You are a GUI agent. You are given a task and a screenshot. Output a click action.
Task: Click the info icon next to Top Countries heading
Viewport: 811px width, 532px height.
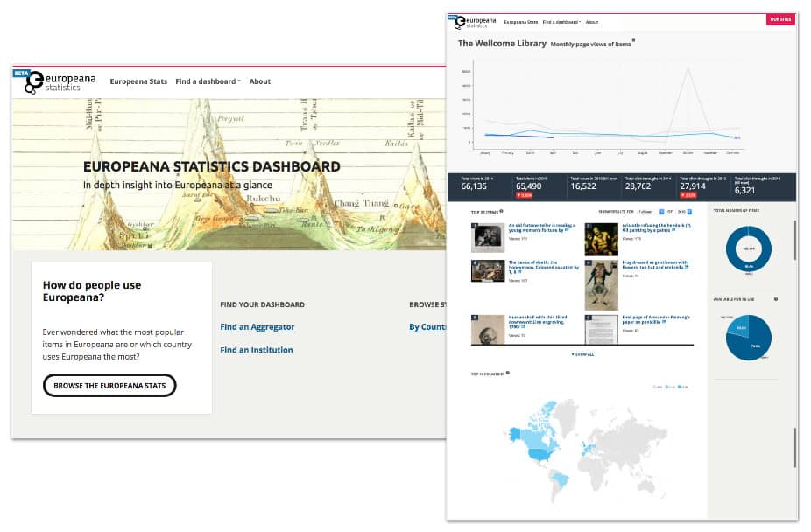(x=508, y=373)
